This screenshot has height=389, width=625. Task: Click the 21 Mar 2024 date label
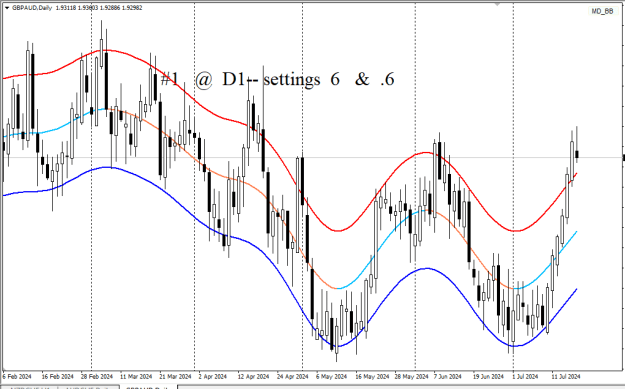(175, 377)
